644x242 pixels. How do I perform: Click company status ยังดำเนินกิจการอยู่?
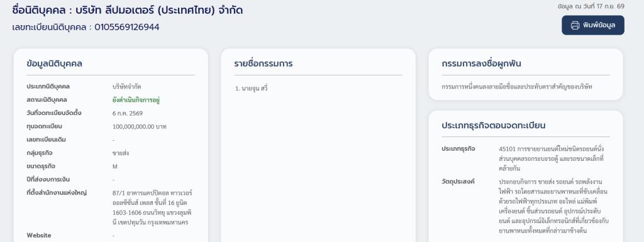tap(136, 100)
